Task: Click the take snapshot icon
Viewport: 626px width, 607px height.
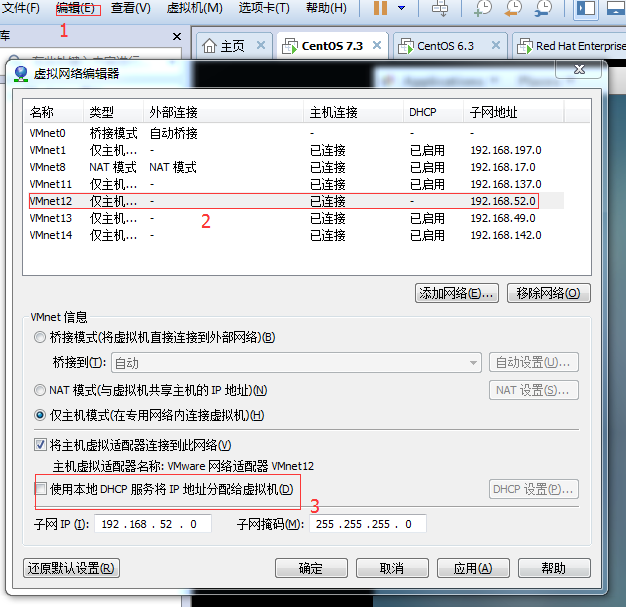Action: coord(483,8)
